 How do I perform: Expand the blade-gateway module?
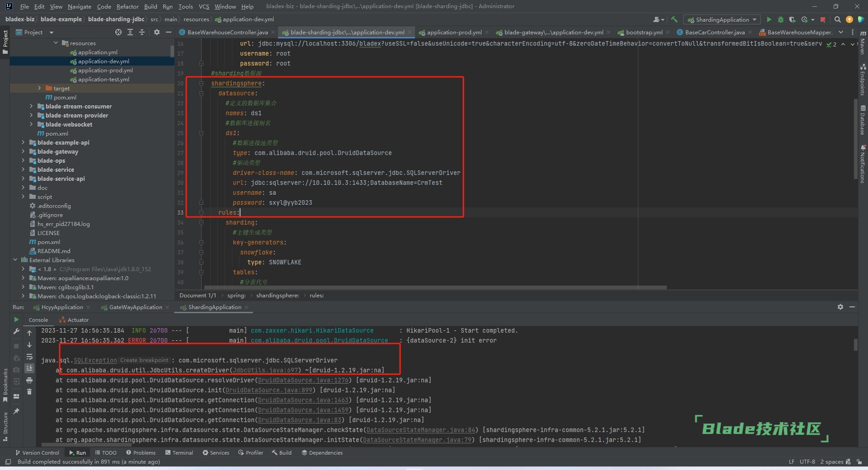(23, 151)
